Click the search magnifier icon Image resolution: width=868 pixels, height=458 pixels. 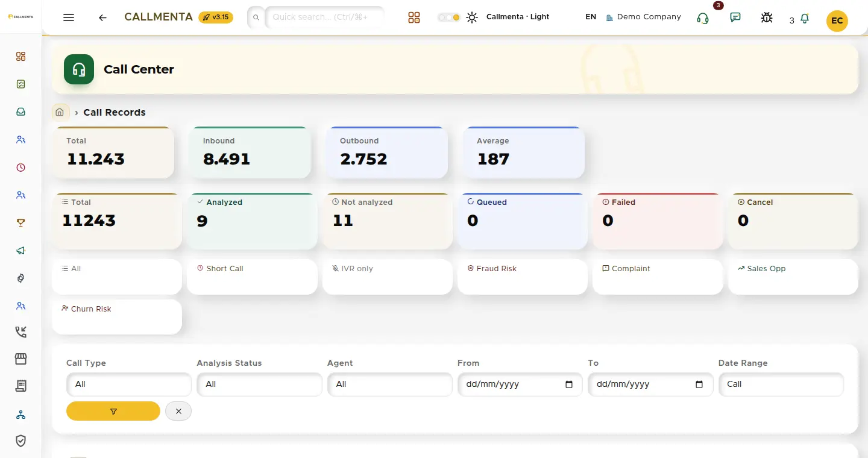point(256,17)
